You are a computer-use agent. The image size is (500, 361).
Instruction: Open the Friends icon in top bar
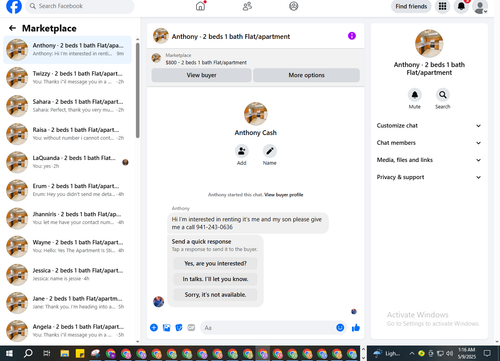click(x=247, y=6)
